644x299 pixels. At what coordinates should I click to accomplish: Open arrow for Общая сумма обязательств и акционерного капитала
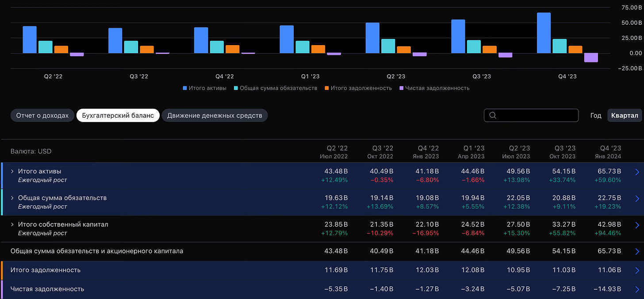637,252
